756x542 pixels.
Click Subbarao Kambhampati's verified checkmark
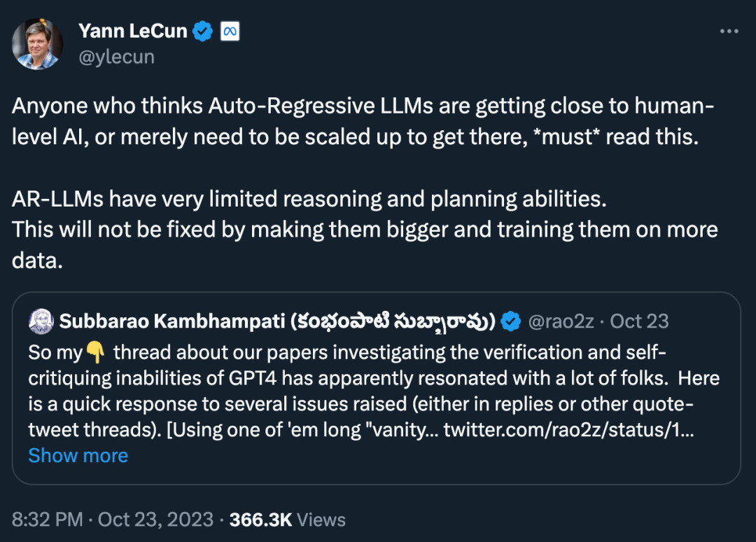point(512,321)
